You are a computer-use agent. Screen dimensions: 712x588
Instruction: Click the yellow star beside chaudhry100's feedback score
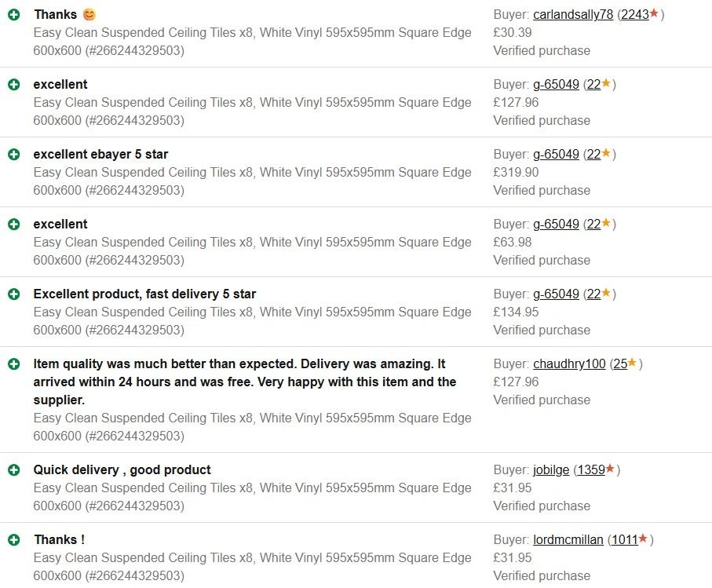click(x=632, y=363)
